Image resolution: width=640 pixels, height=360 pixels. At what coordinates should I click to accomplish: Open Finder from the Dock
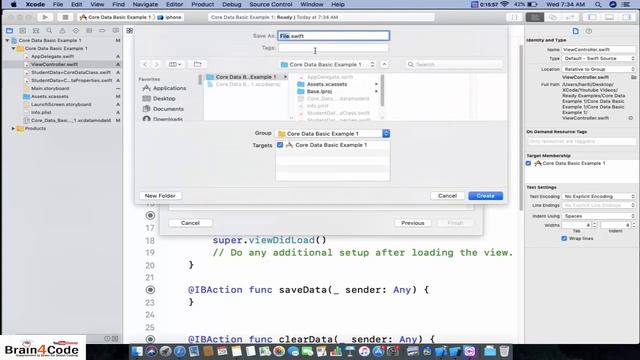coord(137,351)
